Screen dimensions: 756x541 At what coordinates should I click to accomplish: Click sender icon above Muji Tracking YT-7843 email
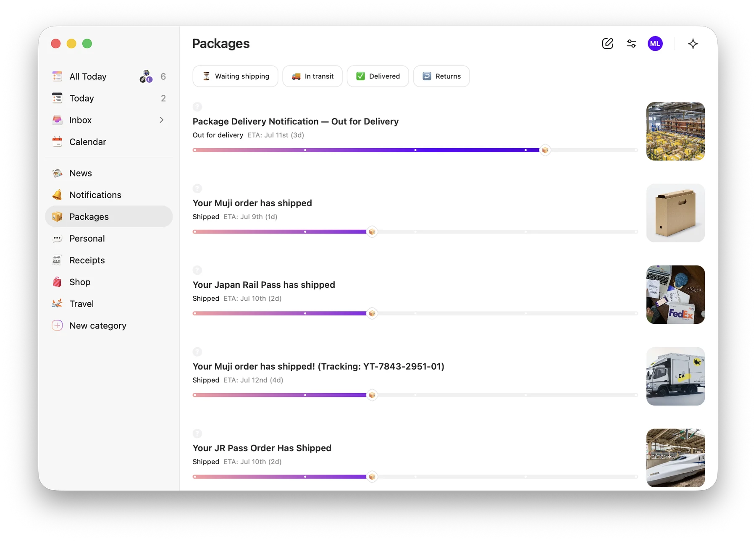coord(197,352)
